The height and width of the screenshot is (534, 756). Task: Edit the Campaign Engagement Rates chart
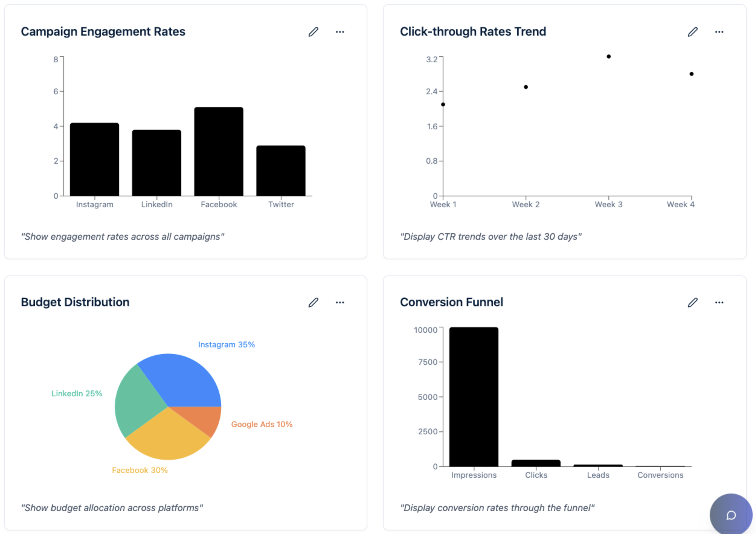point(313,32)
